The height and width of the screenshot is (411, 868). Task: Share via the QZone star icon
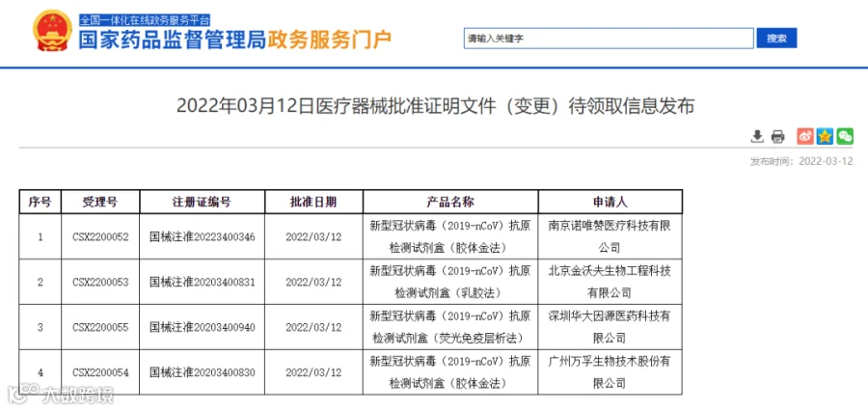[825, 136]
